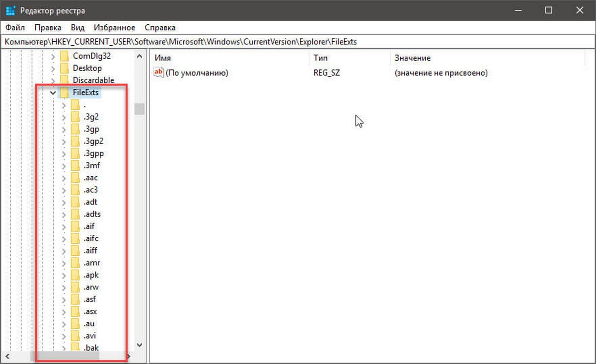The image size is (596, 364).
Task: Expand the ComDlg32 key
Action: pyautogui.click(x=52, y=56)
